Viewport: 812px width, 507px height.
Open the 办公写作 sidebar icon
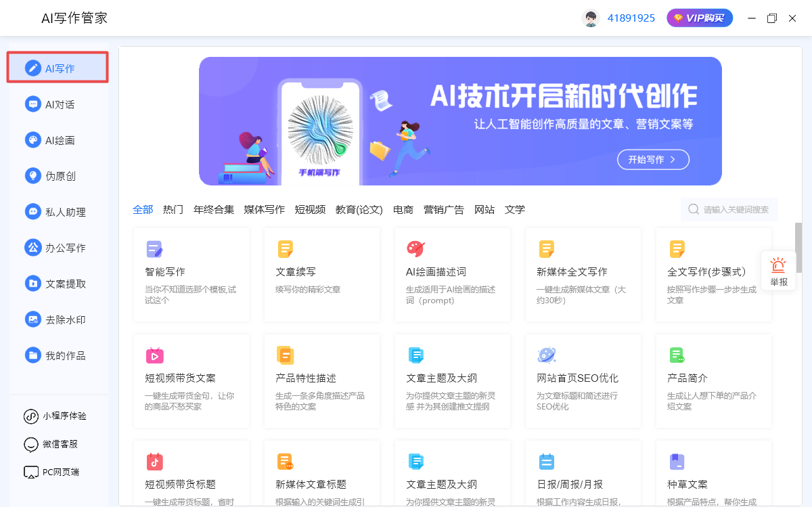pos(32,248)
